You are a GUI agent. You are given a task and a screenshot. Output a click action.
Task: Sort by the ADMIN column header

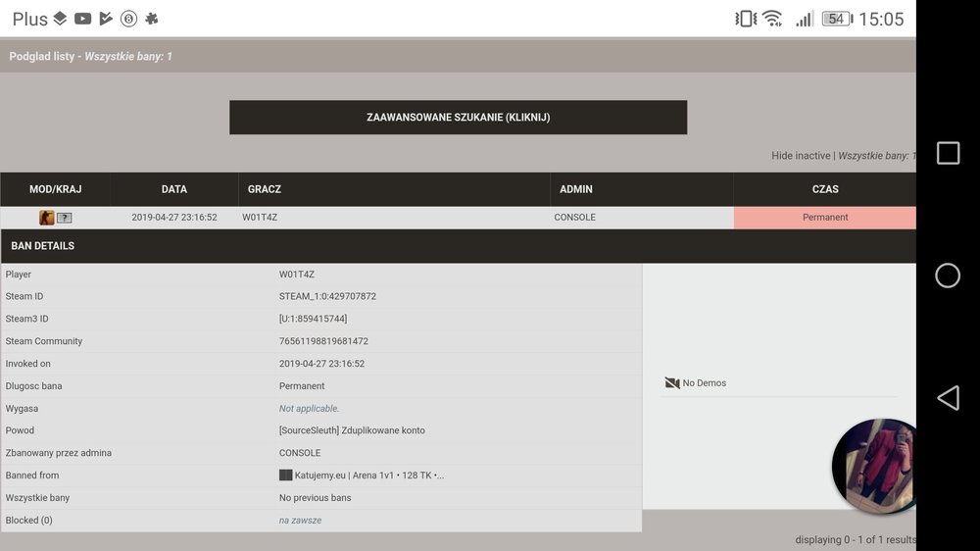(x=642, y=189)
